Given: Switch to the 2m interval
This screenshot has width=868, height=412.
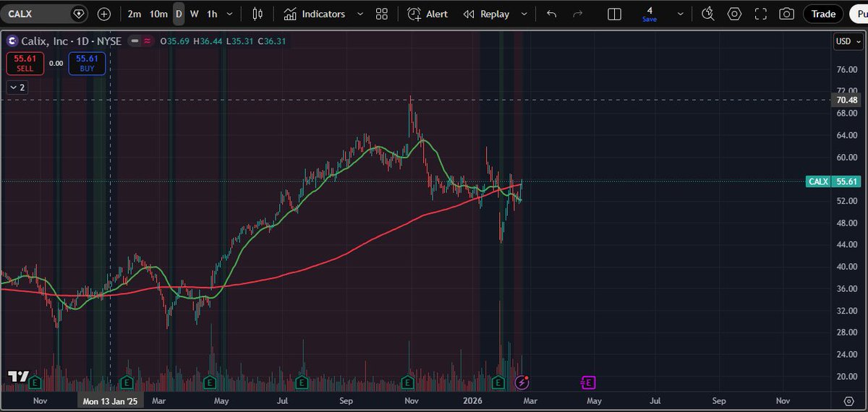Looking at the screenshot, I should click(x=135, y=14).
